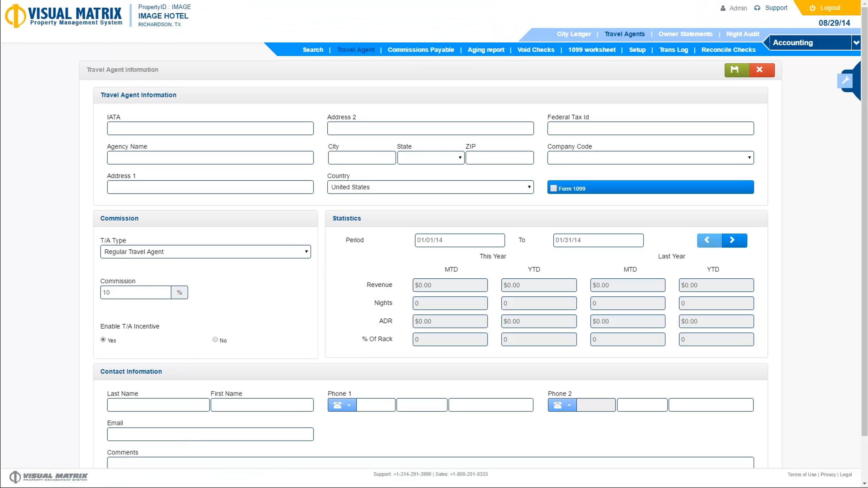Go to next statistics period arrow
Image resolution: width=868 pixels, height=488 pixels.
734,240
